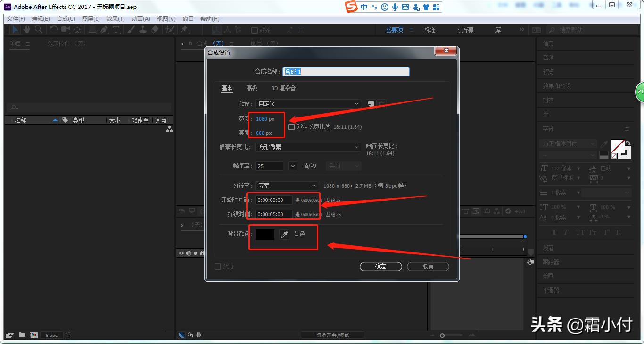Click the Sogou input method logo
The image size is (644, 344).
coord(351,7)
